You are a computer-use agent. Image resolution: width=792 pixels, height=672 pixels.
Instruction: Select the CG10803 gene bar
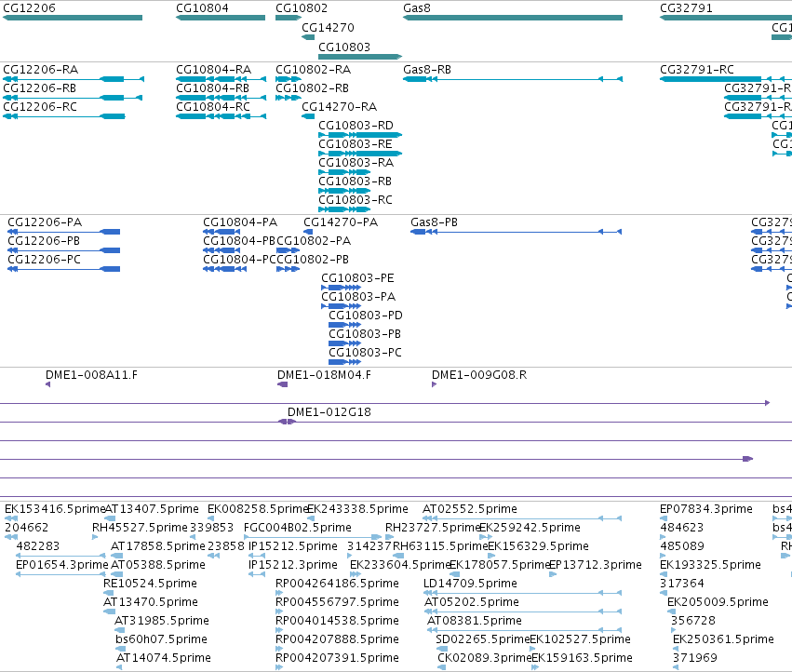click(360, 57)
